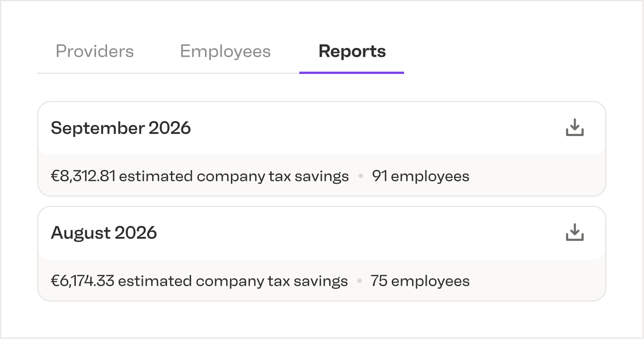Open the Employees tab

pyautogui.click(x=225, y=51)
